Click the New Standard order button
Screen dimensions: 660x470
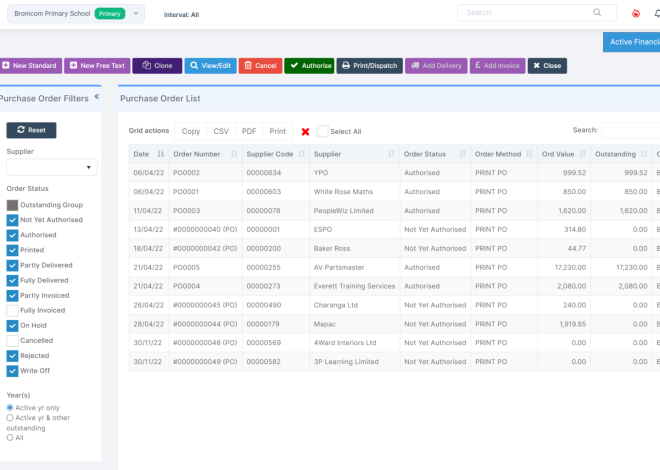point(31,66)
